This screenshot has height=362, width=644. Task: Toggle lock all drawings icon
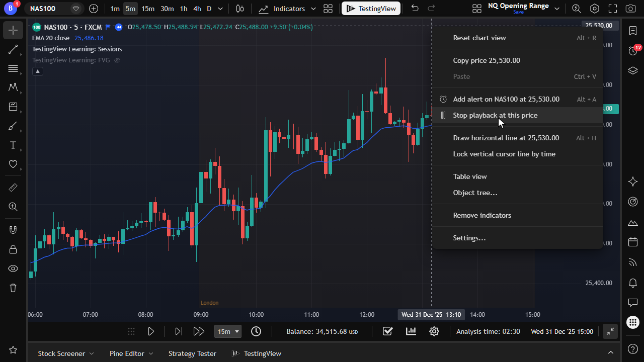(x=13, y=249)
